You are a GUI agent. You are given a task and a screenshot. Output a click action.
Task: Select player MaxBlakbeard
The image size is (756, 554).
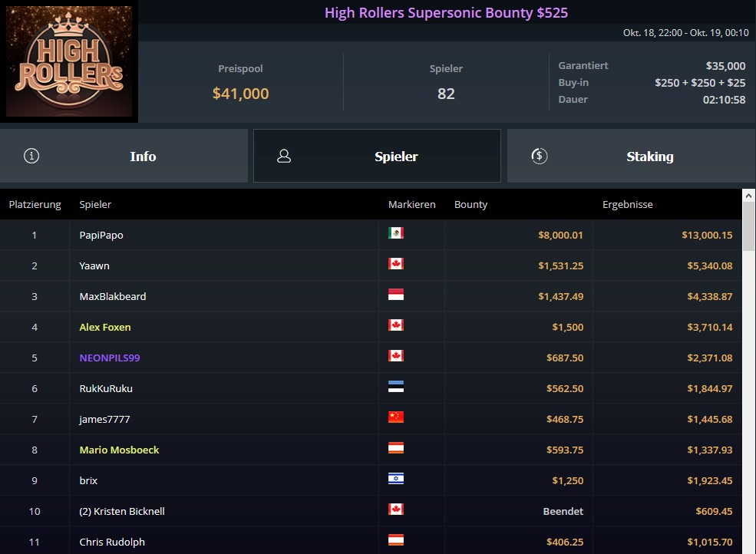112,296
